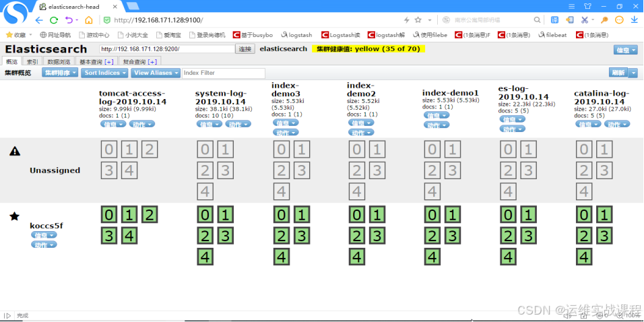The width and height of the screenshot is (644, 322).
Task: Bookmark the page with the star icon
Action: pyautogui.click(x=418, y=20)
